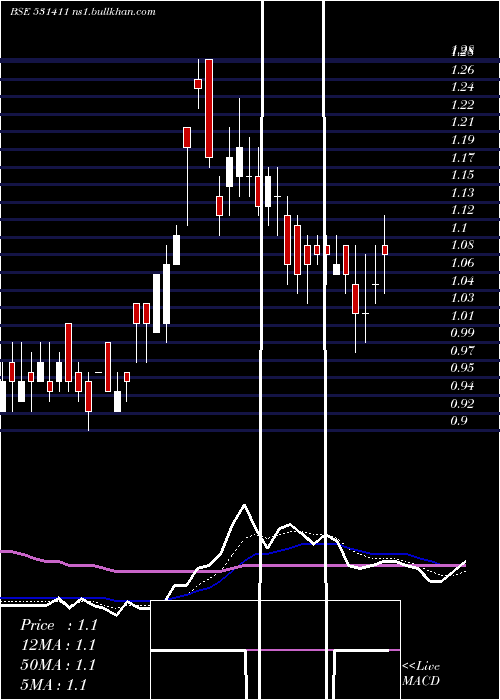500x700 pixels.
Task: Click the 0.9 price axis label
Action: [x=459, y=421]
